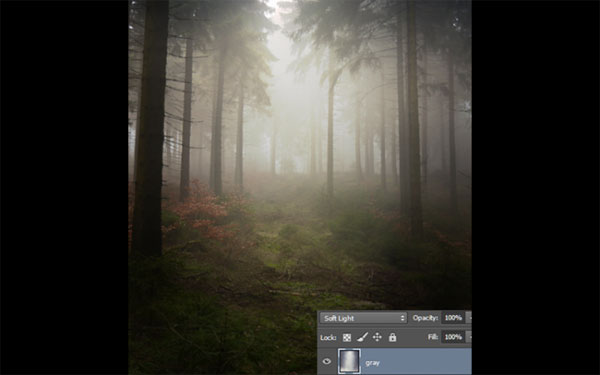Image resolution: width=600 pixels, height=375 pixels.
Task: Toggle lock transparent pixels icon
Action: click(x=347, y=338)
